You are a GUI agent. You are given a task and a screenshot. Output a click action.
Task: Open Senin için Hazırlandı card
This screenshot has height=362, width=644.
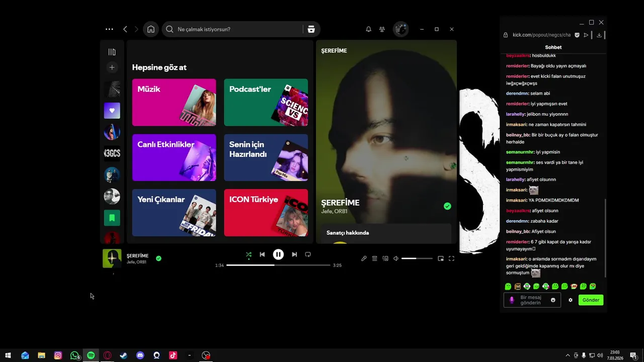[x=266, y=157]
